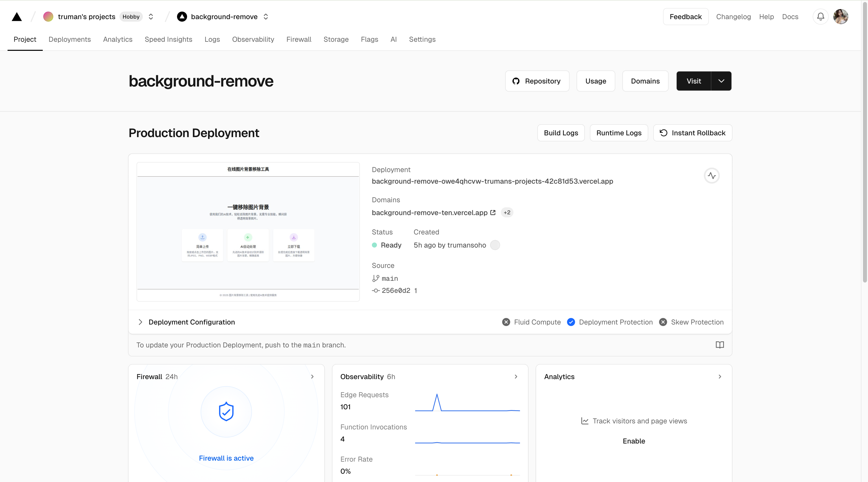868x482 pixels.
Task: Open the Visit button dropdown arrow
Action: tap(721, 81)
